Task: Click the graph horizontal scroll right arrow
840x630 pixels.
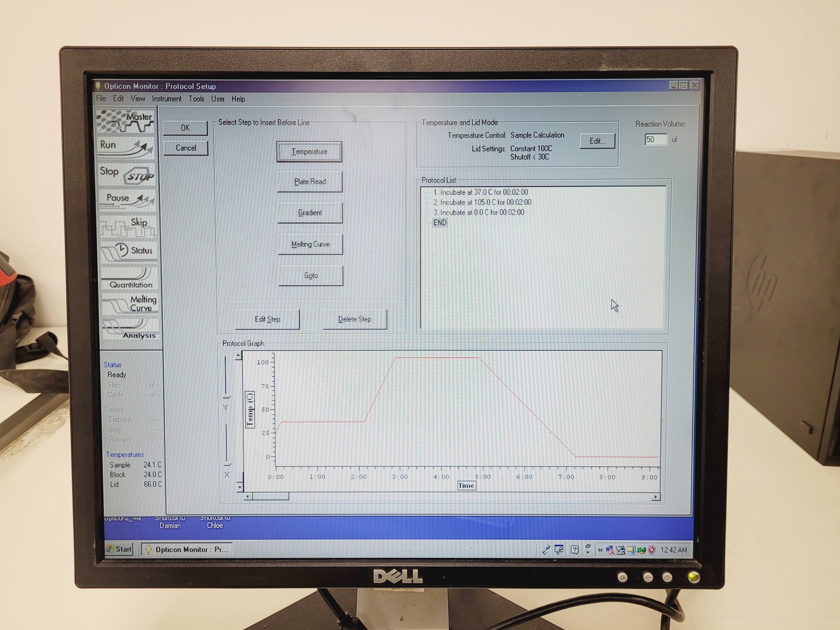Action: (x=656, y=497)
